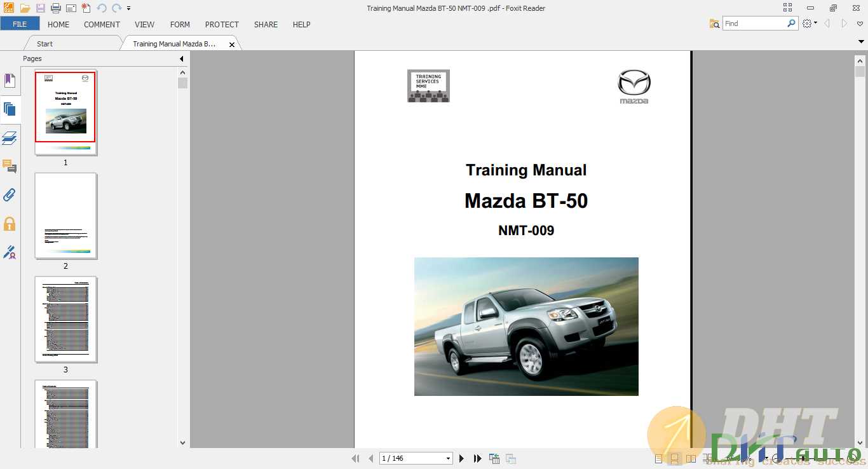Collapse the Pages panel with the arrow

click(x=182, y=58)
